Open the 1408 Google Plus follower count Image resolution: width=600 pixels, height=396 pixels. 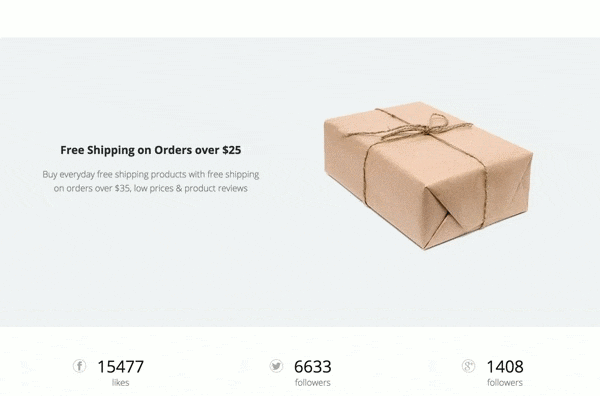pyautogui.click(x=505, y=367)
